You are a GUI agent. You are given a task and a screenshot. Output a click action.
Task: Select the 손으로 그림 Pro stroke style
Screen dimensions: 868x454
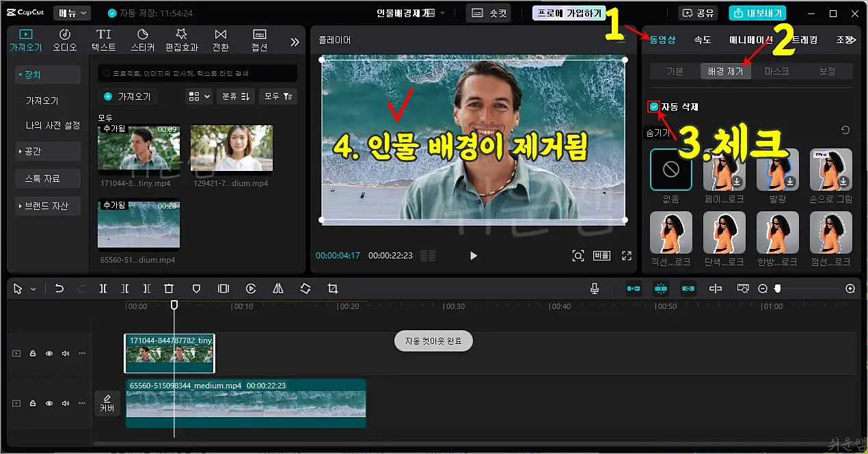pyautogui.click(x=831, y=170)
